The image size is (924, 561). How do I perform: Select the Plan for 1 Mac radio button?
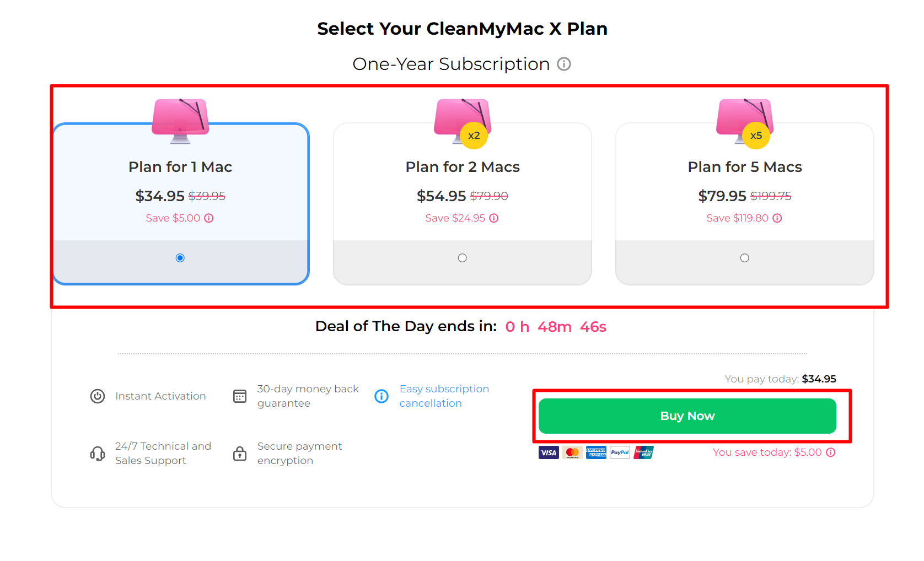pos(180,257)
